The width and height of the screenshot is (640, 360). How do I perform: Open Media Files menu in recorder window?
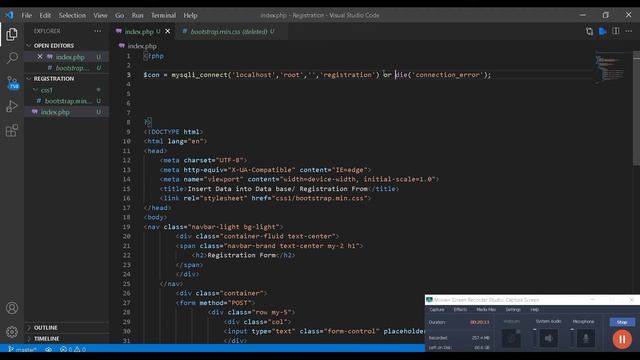click(x=486, y=309)
